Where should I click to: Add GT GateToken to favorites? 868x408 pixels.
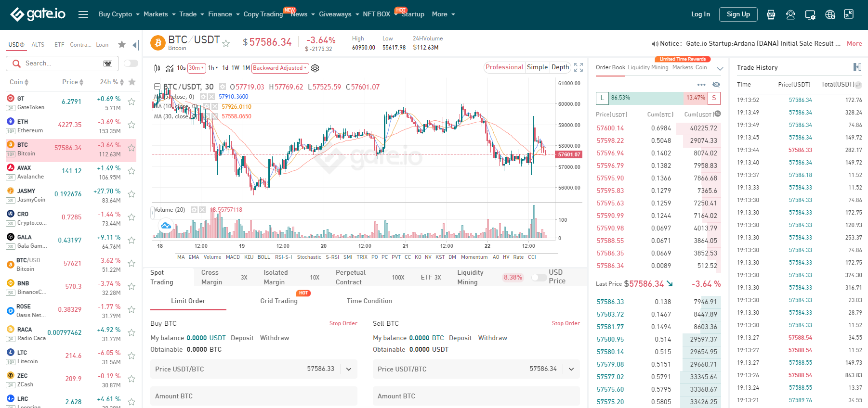coord(132,102)
